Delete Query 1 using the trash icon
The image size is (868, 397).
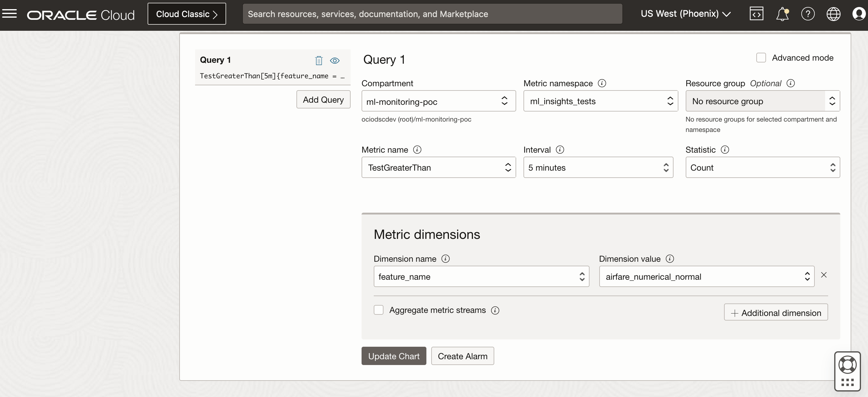coord(319,61)
